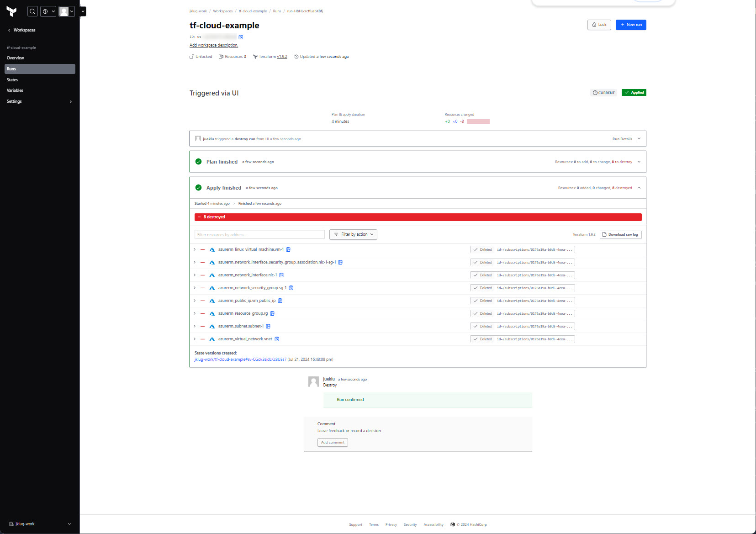
Task: Go to States in sidebar
Action: click(12, 80)
